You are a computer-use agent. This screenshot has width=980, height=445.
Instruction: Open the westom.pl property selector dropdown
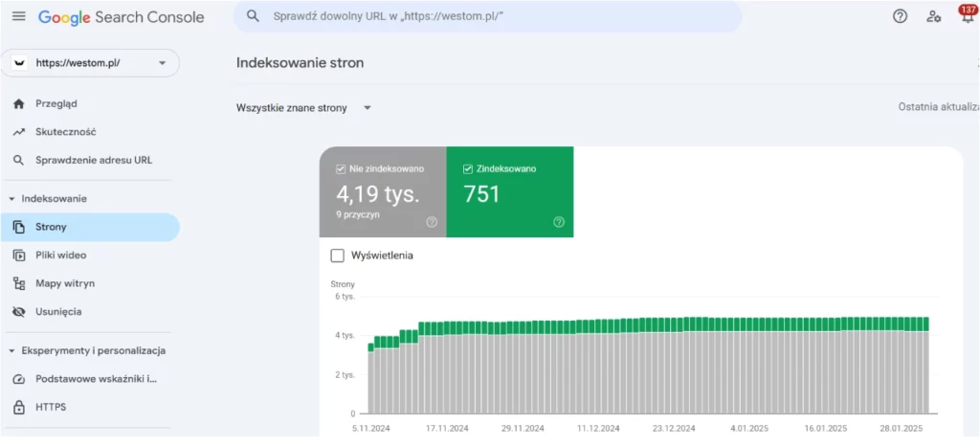90,63
